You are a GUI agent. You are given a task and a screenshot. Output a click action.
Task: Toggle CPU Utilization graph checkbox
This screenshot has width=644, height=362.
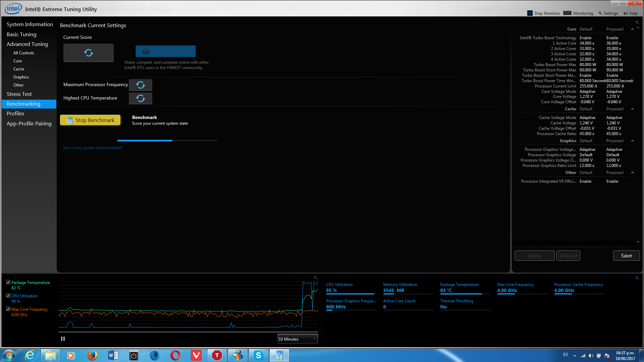tap(8, 296)
